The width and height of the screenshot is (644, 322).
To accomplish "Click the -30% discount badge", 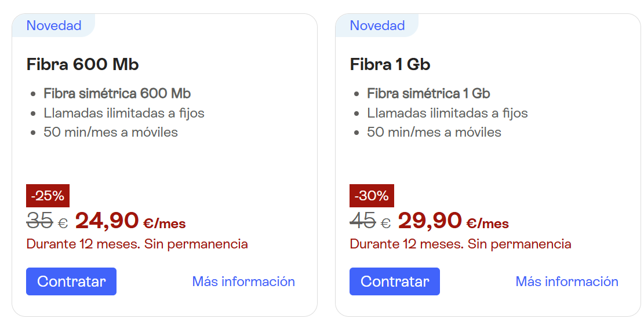I will tap(372, 196).
